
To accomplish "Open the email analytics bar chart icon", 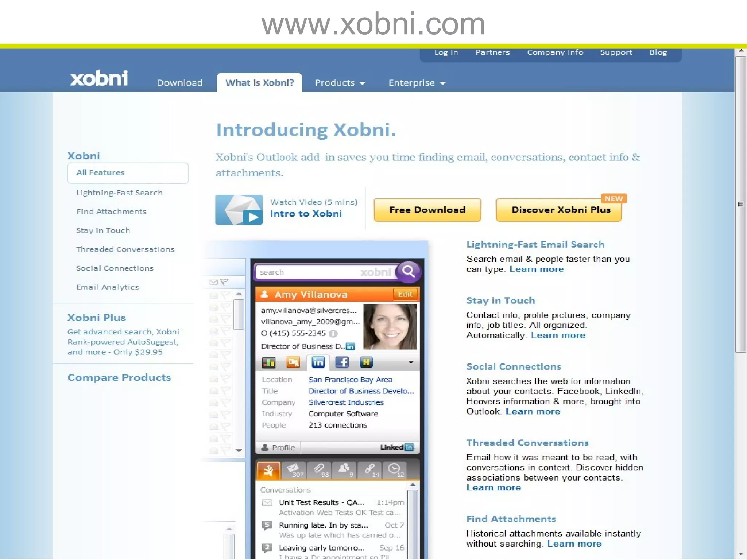I will point(269,362).
